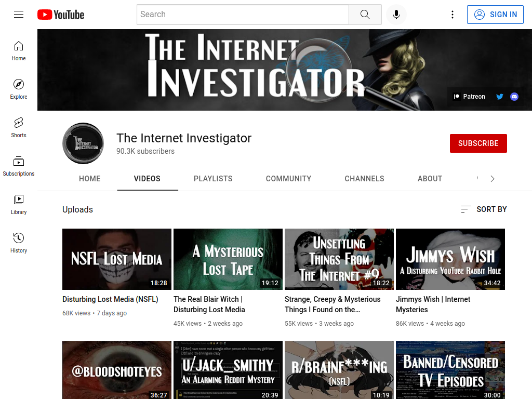The image size is (532, 399).
Task: Select the Videos tab
Action: tap(147, 179)
